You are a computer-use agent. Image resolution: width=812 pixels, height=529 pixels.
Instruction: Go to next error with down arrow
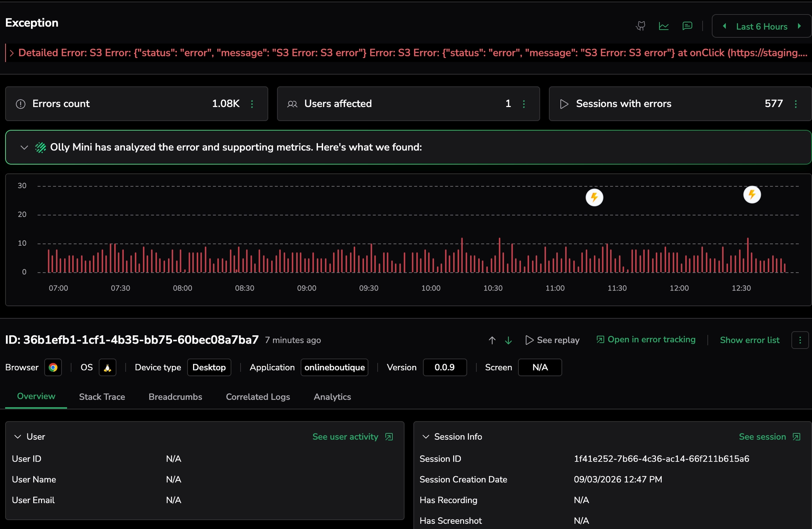[508, 340]
